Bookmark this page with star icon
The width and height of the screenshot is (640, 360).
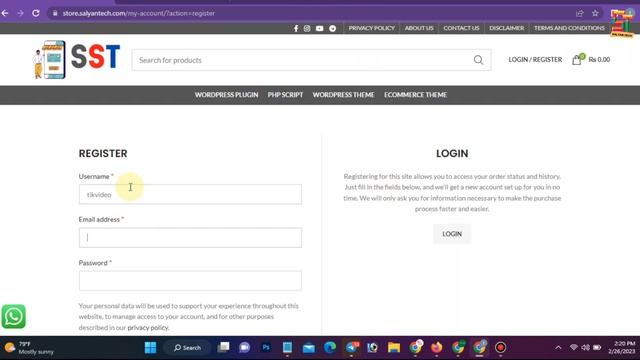595,13
